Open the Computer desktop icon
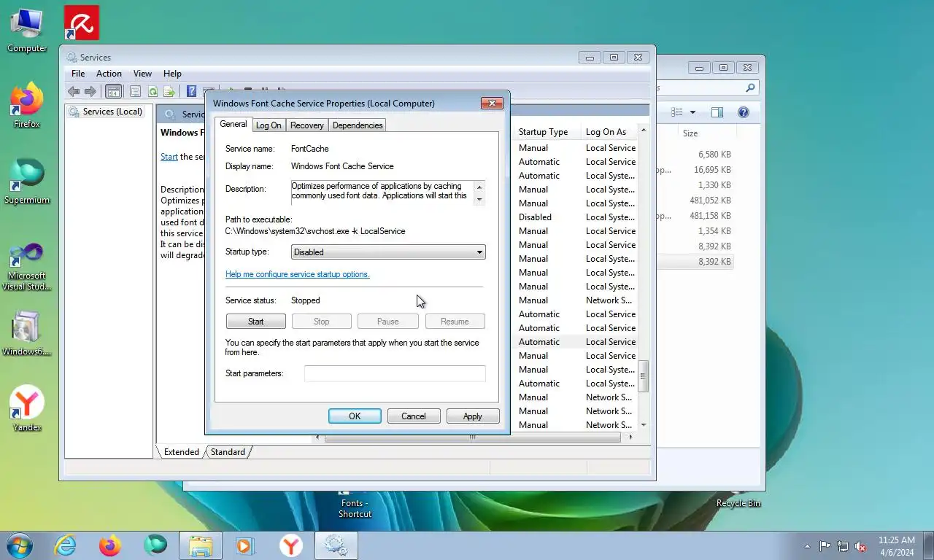 (27, 30)
